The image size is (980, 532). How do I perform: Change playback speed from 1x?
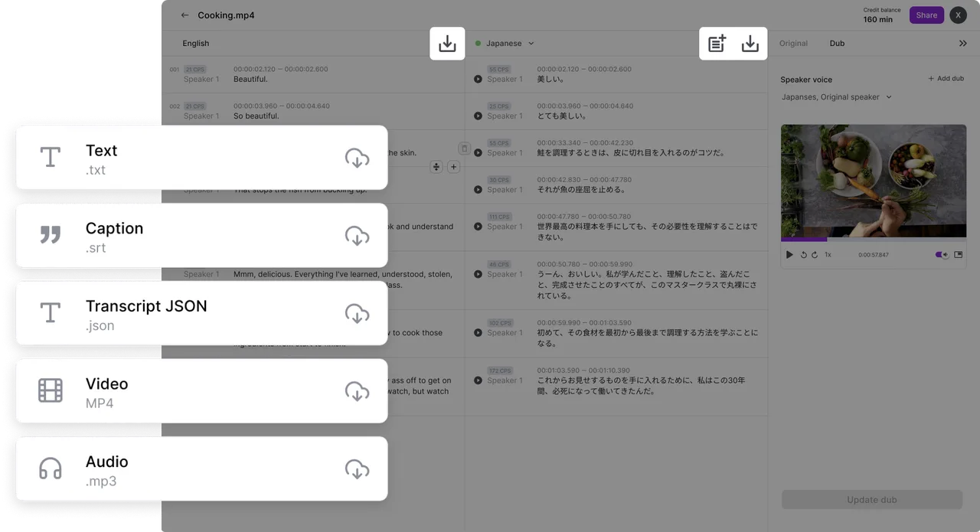(828, 255)
